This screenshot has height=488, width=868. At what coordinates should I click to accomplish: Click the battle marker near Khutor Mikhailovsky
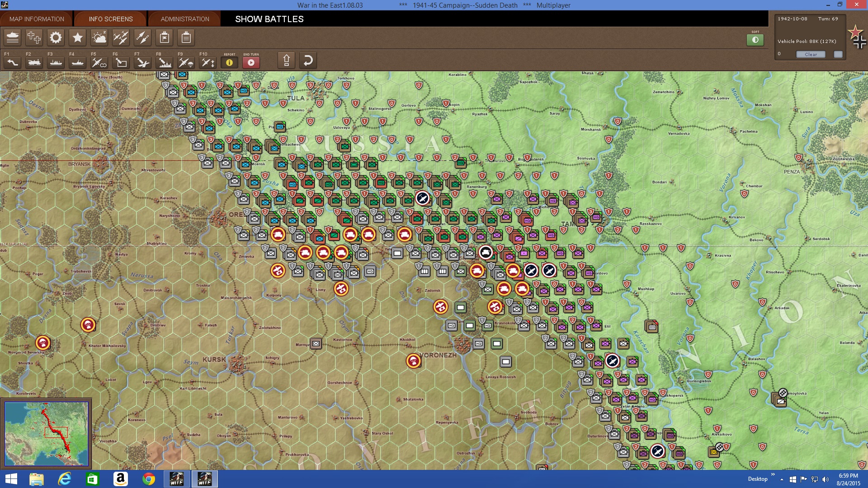pos(88,324)
